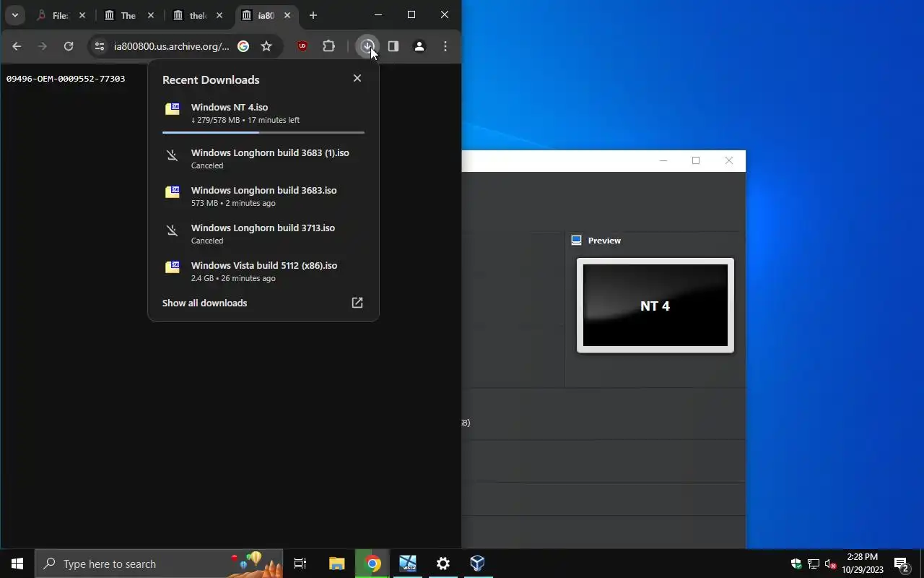Click the Preview section header in VirtualBox
Viewport: 924px width, 578px height.
(x=596, y=241)
